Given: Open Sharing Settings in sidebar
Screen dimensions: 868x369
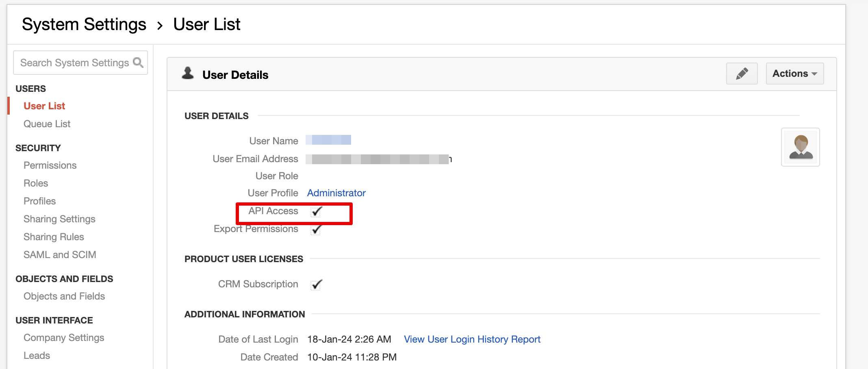Looking at the screenshot, I should click(59, 219).
